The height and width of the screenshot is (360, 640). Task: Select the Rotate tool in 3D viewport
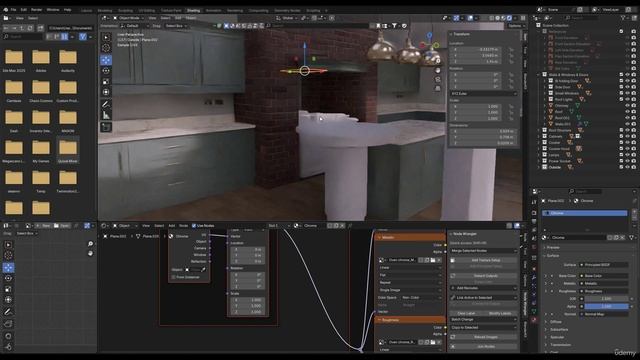coord(106,71)
